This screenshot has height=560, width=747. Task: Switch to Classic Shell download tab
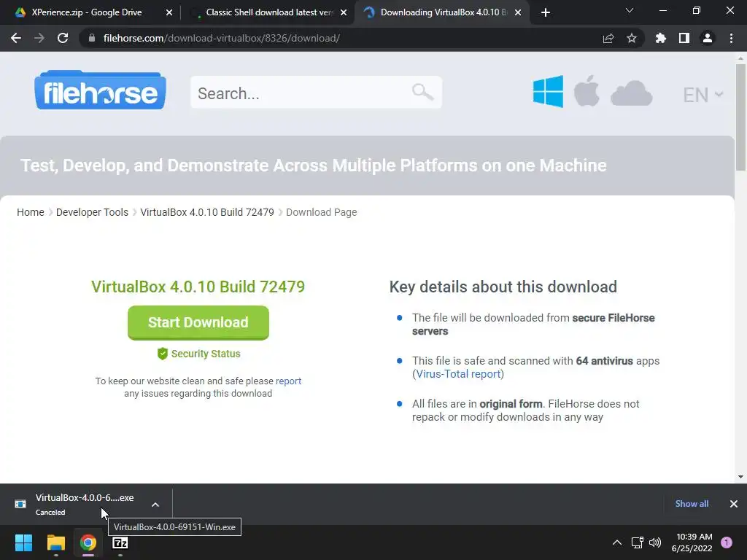[268, 12]
